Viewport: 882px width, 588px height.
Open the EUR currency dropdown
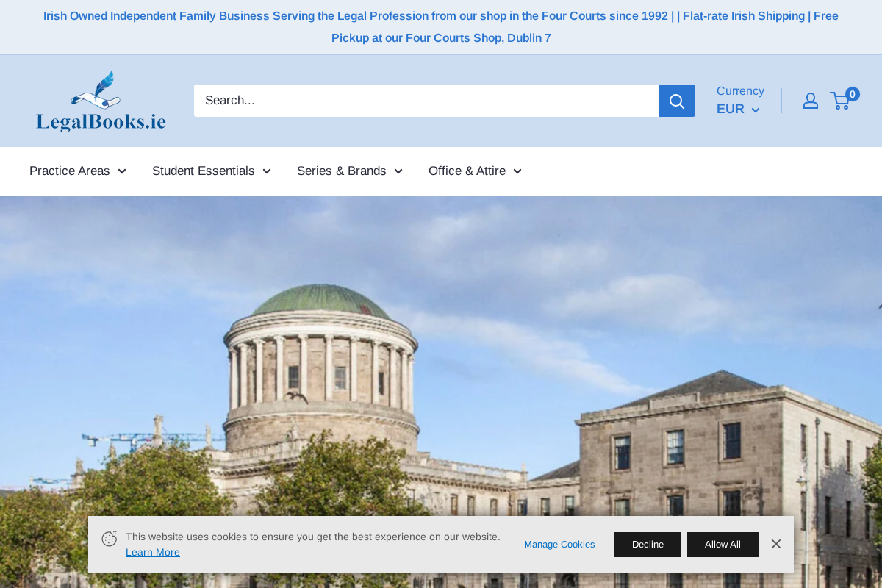pyautogui.click(x=736, y=108)
